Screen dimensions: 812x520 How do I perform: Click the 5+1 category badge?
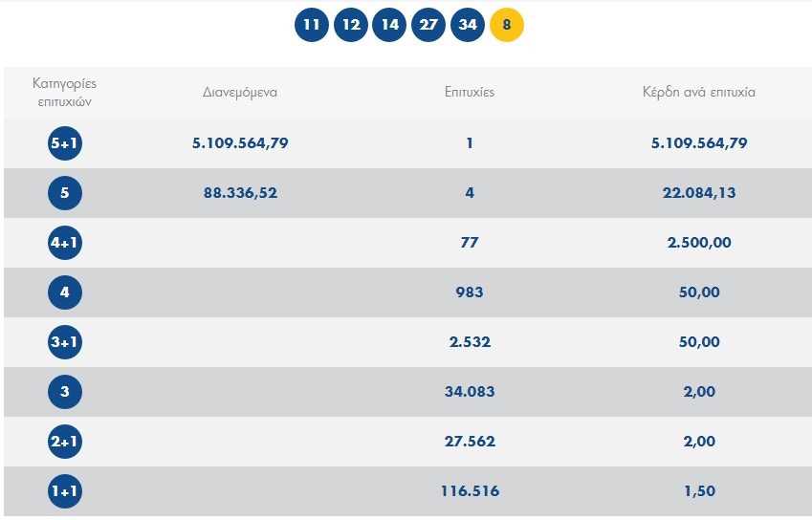click(x=65, y=143)
